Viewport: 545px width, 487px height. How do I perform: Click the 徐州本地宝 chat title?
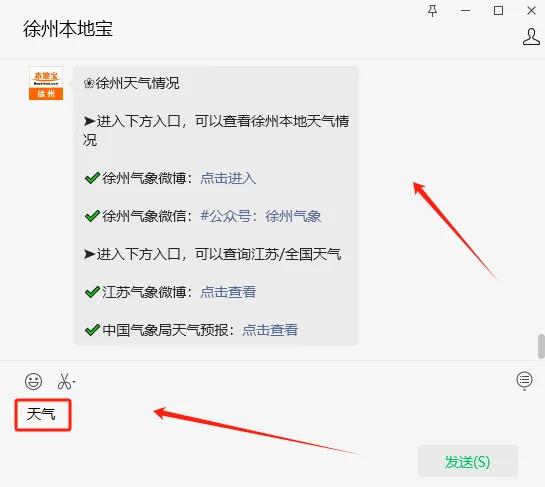tap(68, 29)
